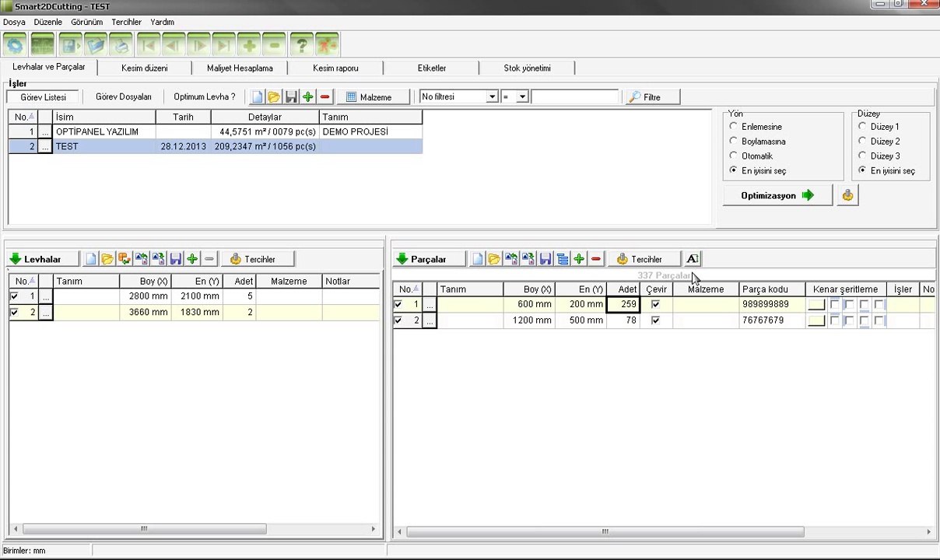The height and width of the screenshot is (560, 940).
Task: Click the Malzeme button
Action: (x=375, y=97)
